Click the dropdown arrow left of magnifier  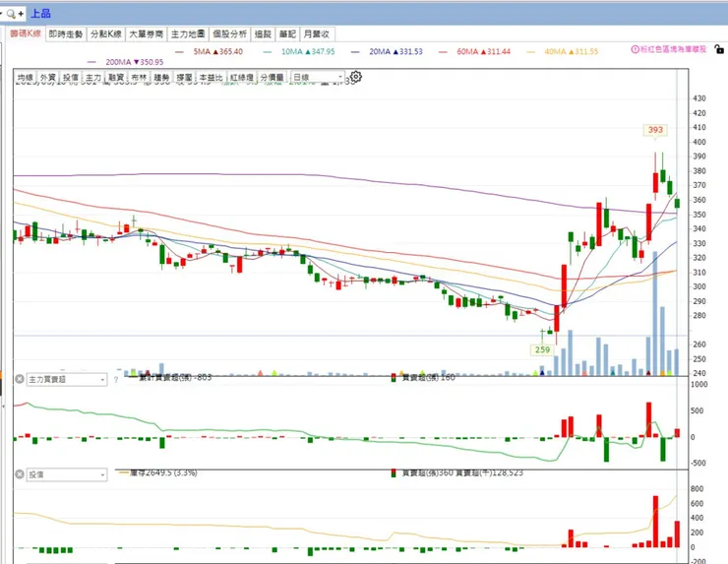1,14
